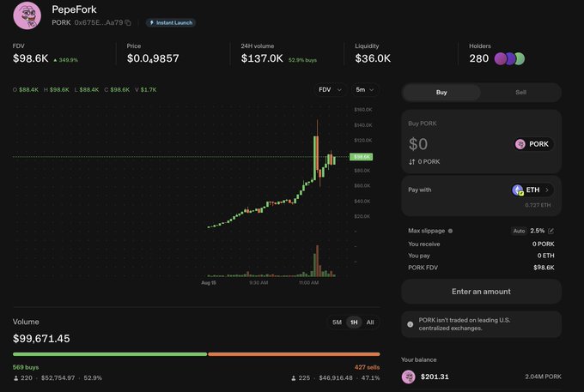Click the Instant Launch badge
Viewport: 584px width, 392px height.
click(x=171, y=22)
